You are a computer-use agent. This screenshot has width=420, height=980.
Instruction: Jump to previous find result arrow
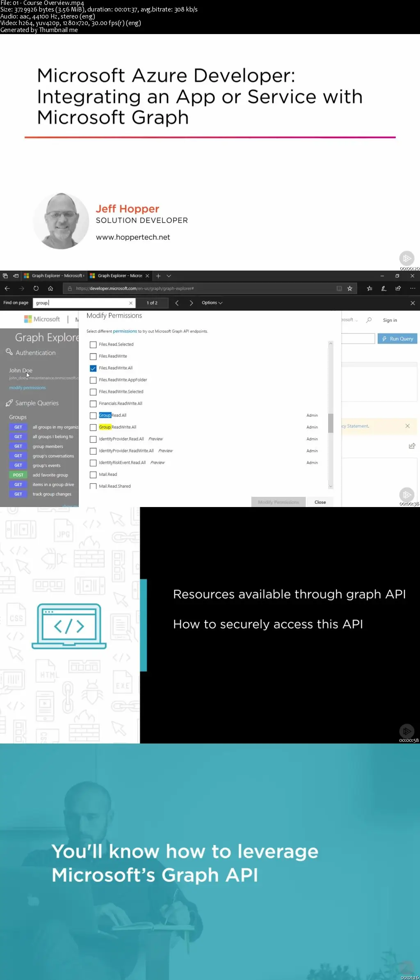[x=177, y=303]
